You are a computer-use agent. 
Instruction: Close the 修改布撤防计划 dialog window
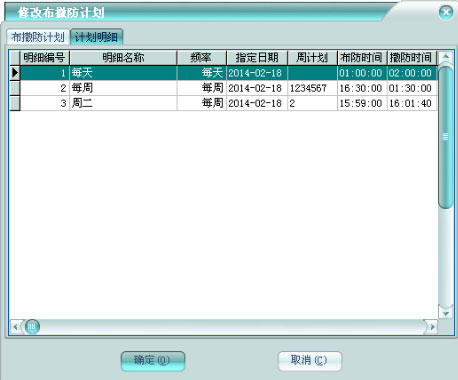tap(446, 13)
